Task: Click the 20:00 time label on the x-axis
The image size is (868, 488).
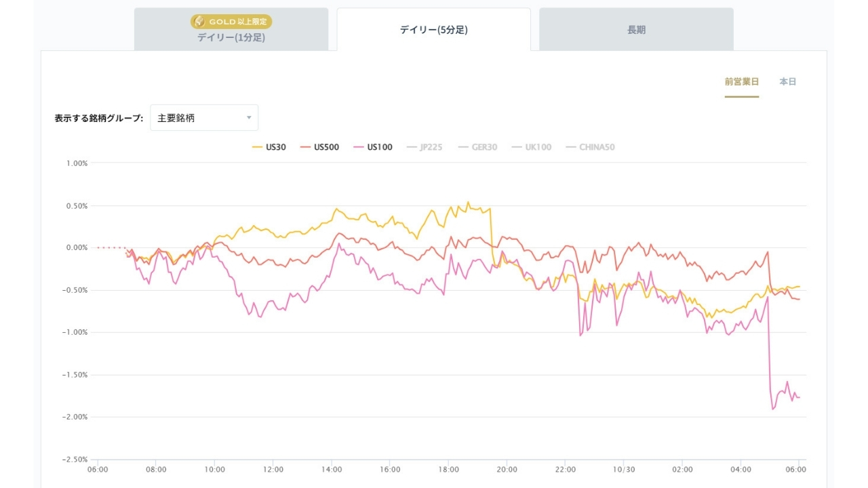Action: 507,470
